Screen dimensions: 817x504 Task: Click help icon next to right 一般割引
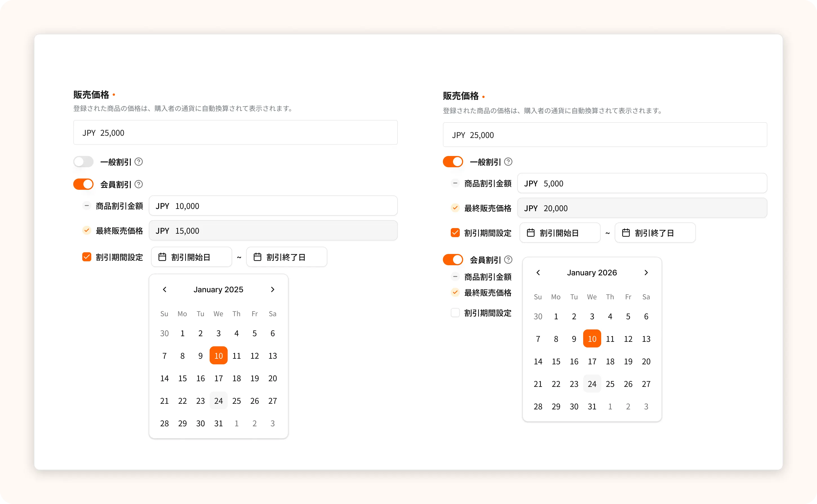coord(508,162)
